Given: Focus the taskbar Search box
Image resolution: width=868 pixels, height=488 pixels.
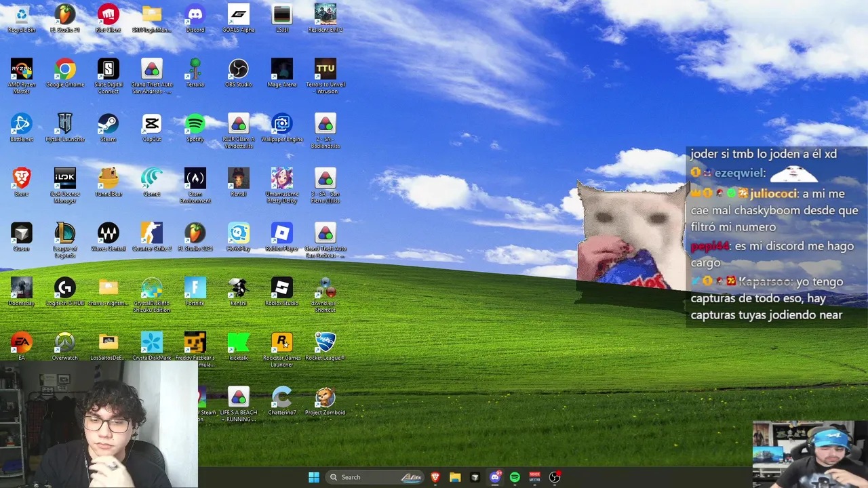Looking at the screenshot, I should pos(376,477).
